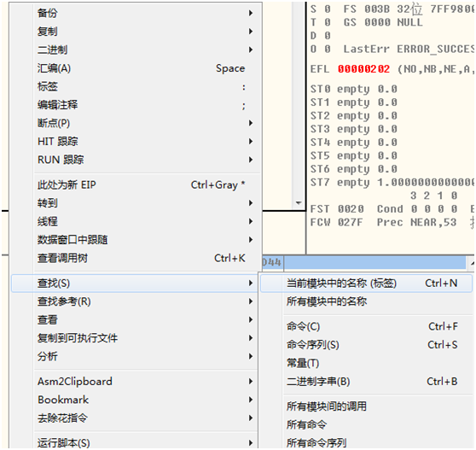The height and width of the screenshot is (450, 476).
Task: Choose 命令(C) search option
Action: coord(367,327)
